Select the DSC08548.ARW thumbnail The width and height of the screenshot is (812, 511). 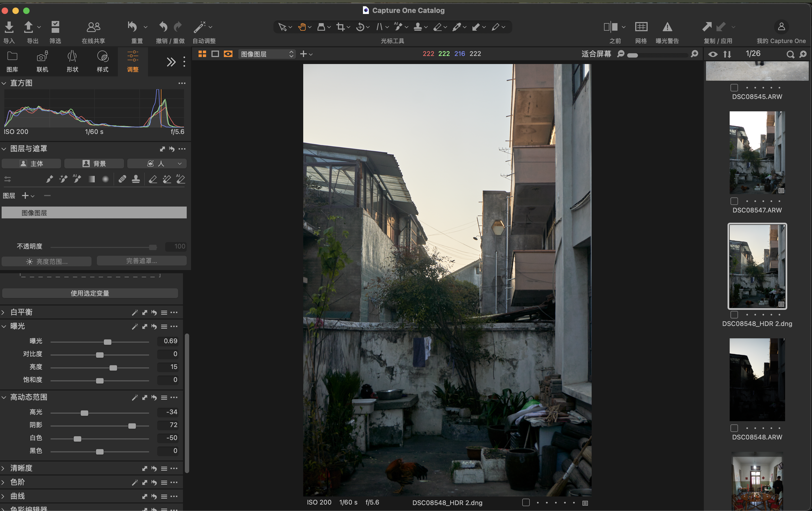(757, 379)
